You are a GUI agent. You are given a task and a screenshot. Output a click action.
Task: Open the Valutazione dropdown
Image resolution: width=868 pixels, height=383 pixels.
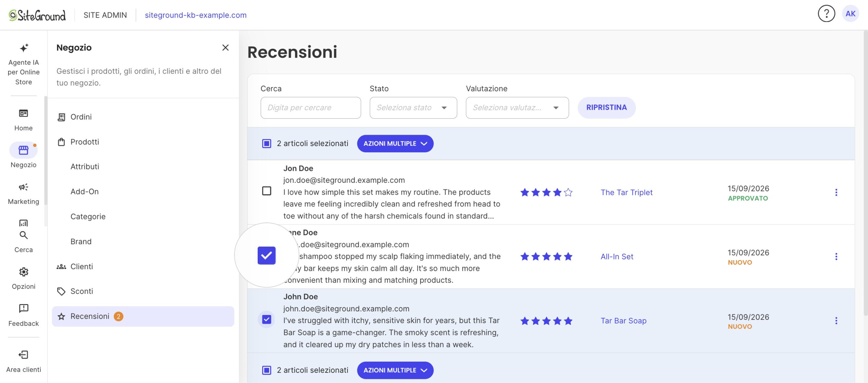(x=517, y=108)
